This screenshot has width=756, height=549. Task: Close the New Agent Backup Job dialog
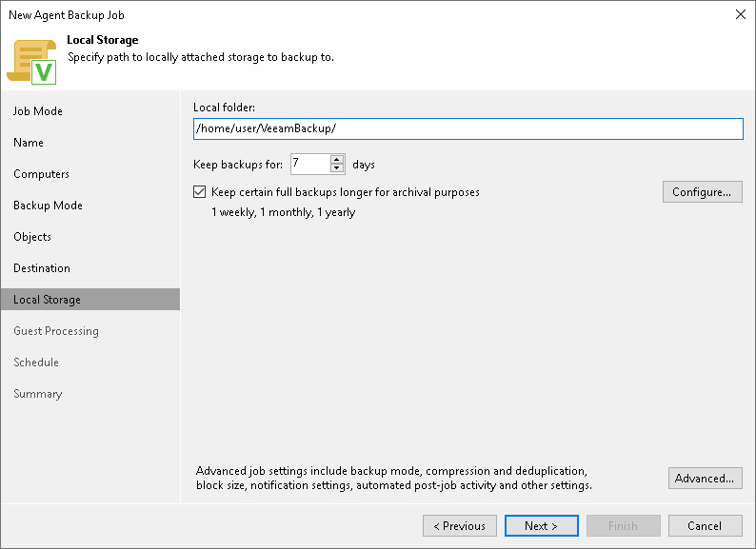(x=741, y=14)
